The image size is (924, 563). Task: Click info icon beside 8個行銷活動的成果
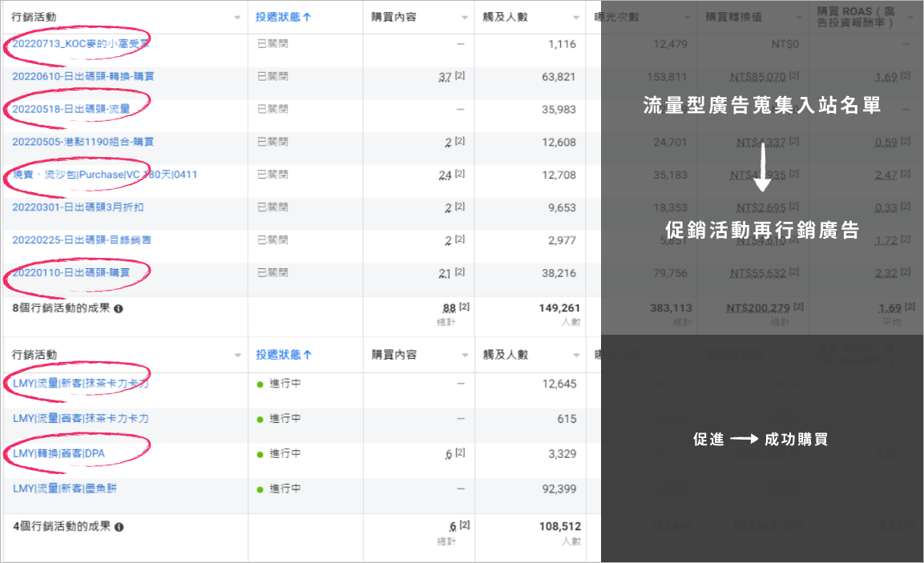click(119, 308)
